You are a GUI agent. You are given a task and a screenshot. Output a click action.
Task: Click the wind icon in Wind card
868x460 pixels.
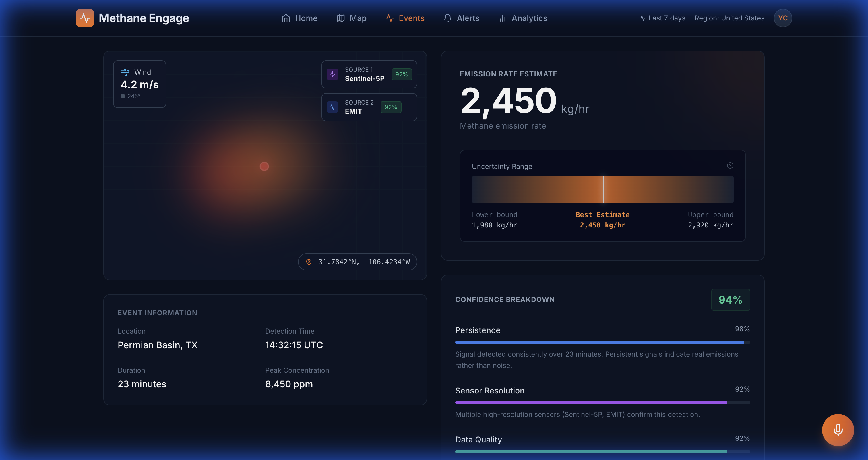point(125,72)
